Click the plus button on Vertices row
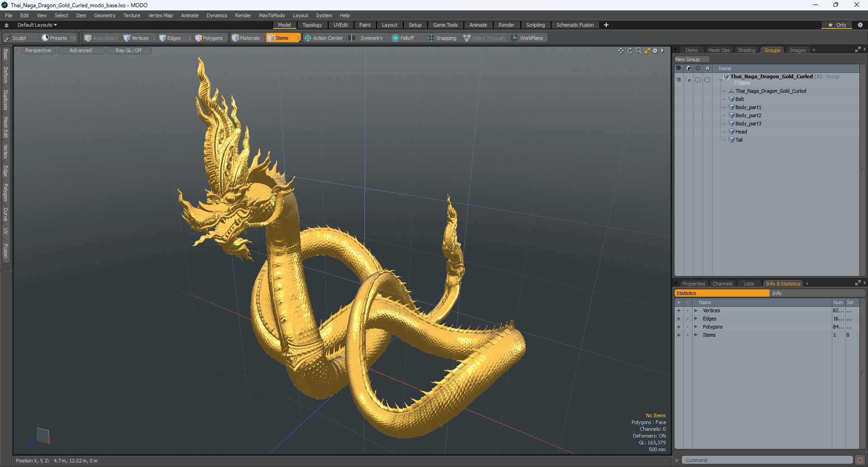The image size is (868, 467). click(x=679, y=310)
